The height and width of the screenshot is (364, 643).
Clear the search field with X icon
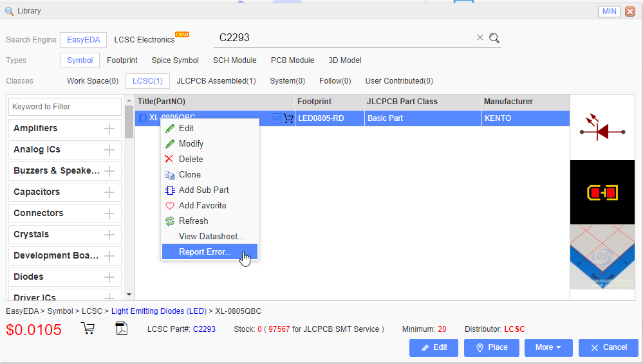click(480, 38)
